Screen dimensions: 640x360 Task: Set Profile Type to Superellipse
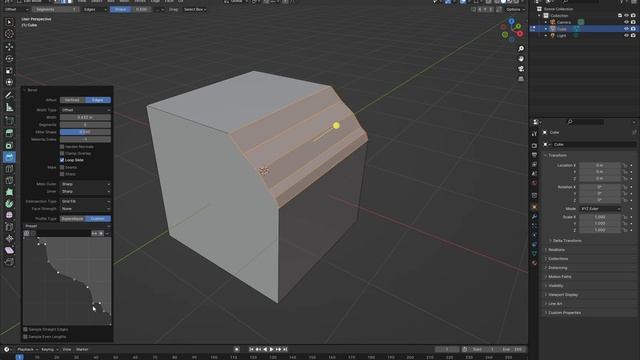pos(73,219)
